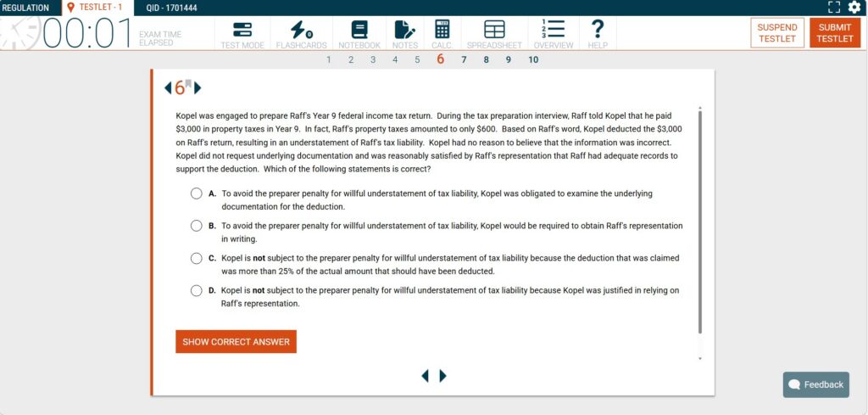The height and width of the screenshot is (415, 868).
Task: Select answer choice D radio button
Action: 196,290
